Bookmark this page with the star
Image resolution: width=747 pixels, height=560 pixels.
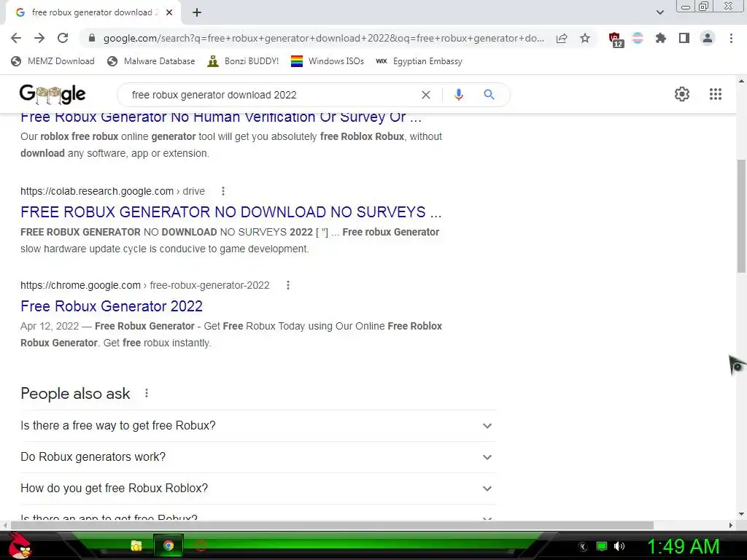tap(585, 38)
